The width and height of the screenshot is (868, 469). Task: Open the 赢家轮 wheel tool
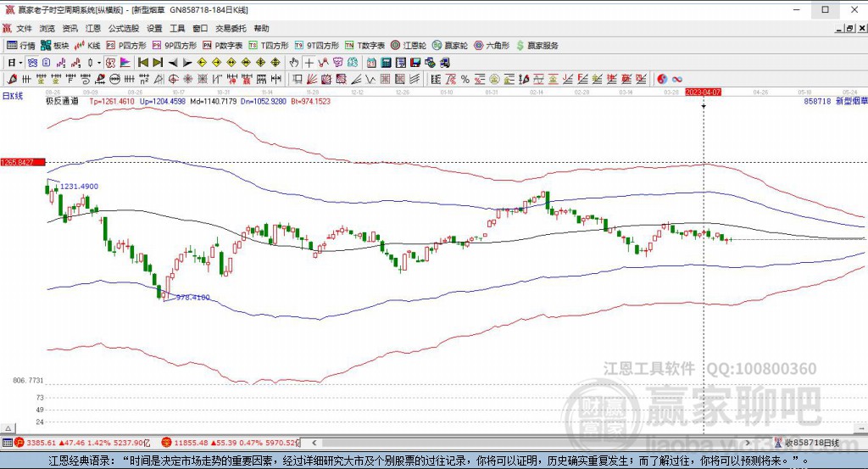tap(450, 46)
